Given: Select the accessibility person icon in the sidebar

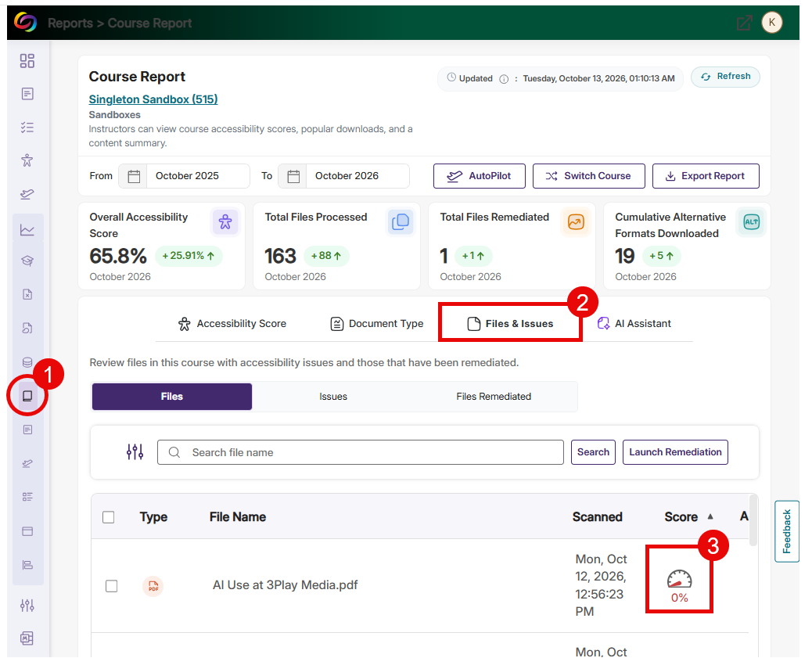Looking at the screenshot, I should tap(27, 160).
